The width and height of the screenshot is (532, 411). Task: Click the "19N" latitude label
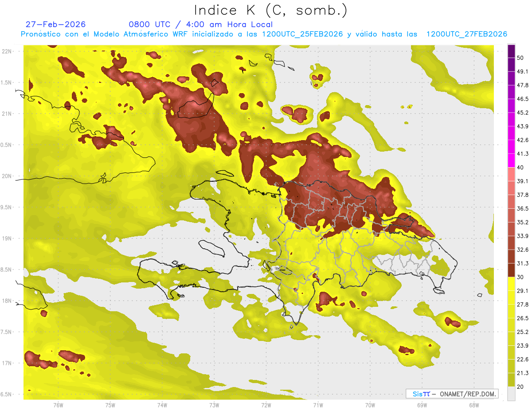pyautogui.click(x=7, y=239)
